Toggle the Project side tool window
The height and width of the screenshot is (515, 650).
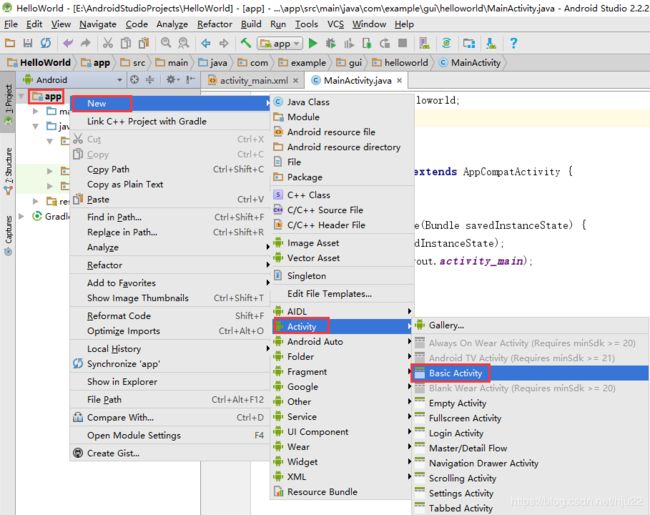tap(8, 104)
